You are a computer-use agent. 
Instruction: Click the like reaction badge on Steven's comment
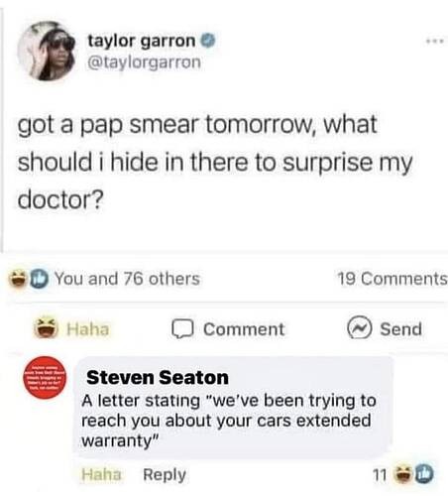[x=424, y=474]
